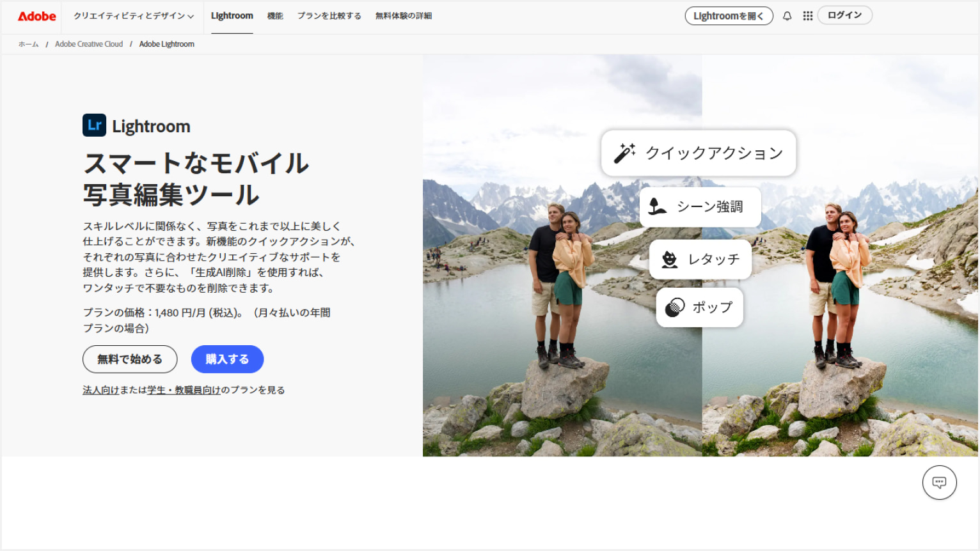
Task: Open the 法人向け link
Action: coord(100,390)
